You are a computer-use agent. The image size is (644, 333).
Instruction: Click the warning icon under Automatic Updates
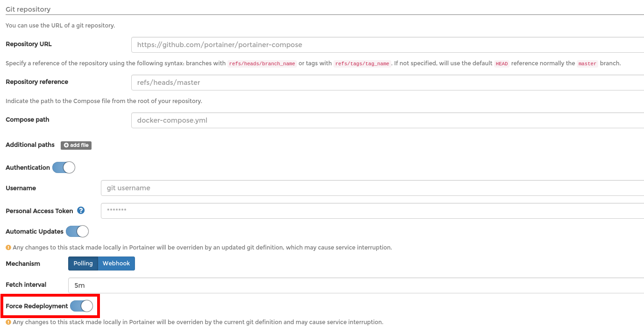tap(8, 248)
